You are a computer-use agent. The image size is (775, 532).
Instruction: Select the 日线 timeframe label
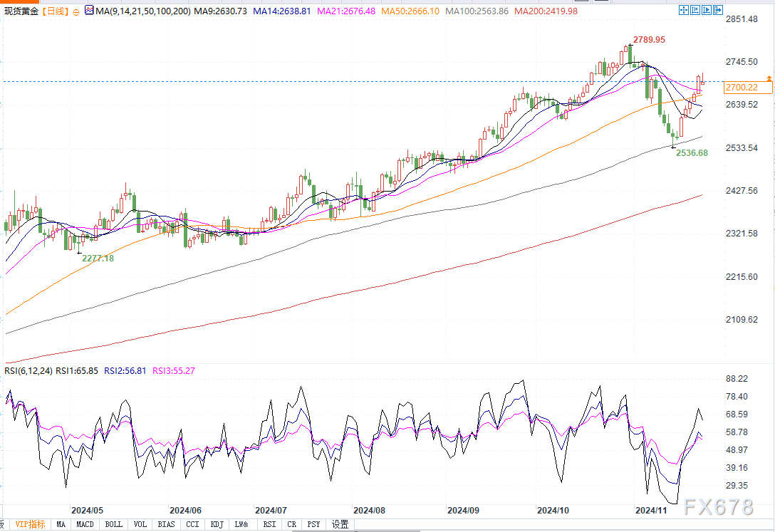[x=56, y=11]
